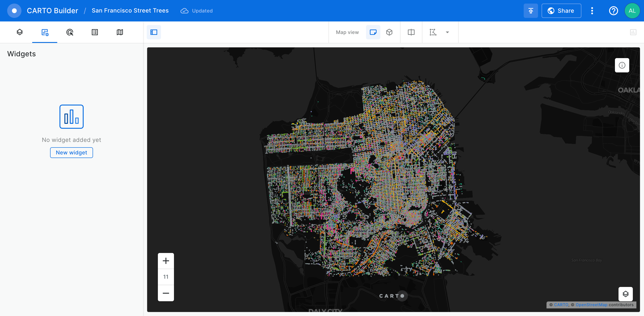Switch to 3D map view

tap(389, 32)
